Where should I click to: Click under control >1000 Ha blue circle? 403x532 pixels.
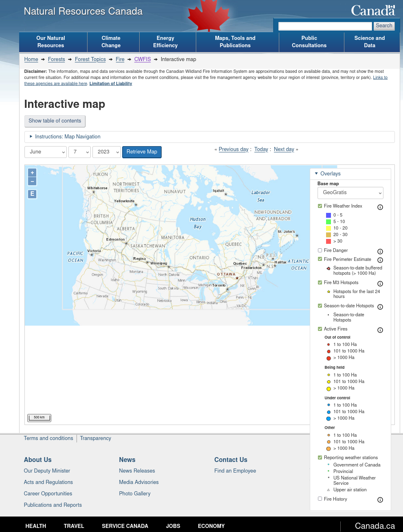pos(329,419)
